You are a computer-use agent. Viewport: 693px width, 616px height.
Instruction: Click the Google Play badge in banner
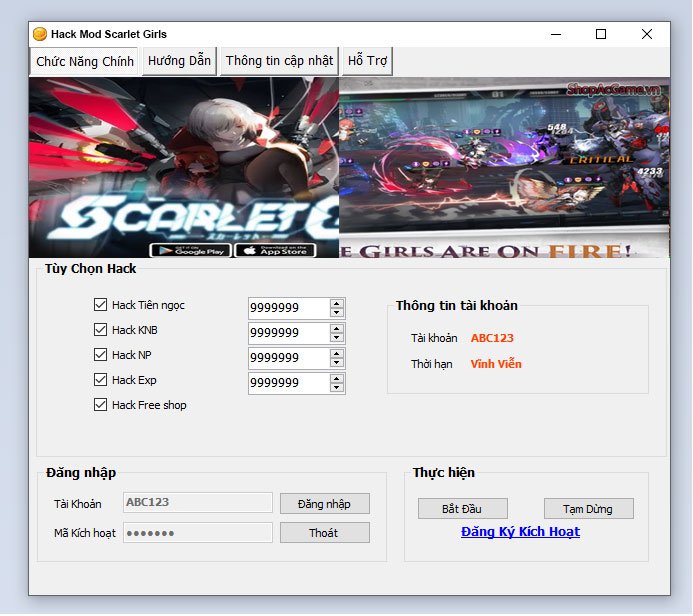191,251
